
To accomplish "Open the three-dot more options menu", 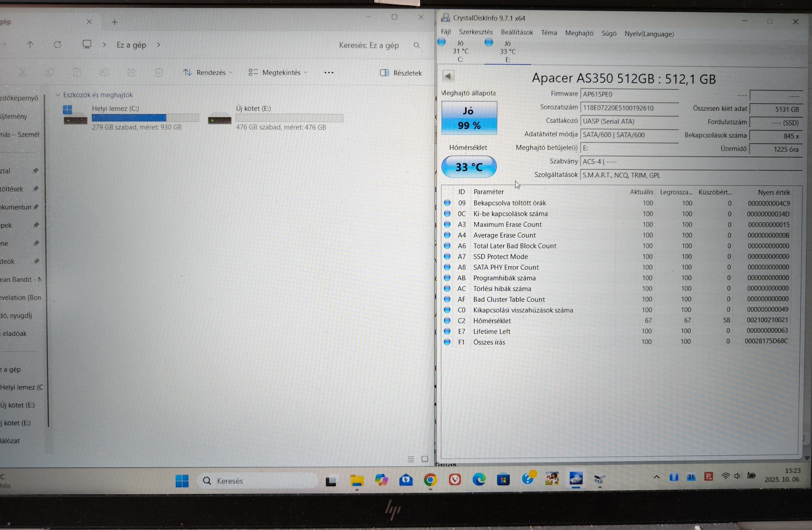I will (x=329, y=72).
